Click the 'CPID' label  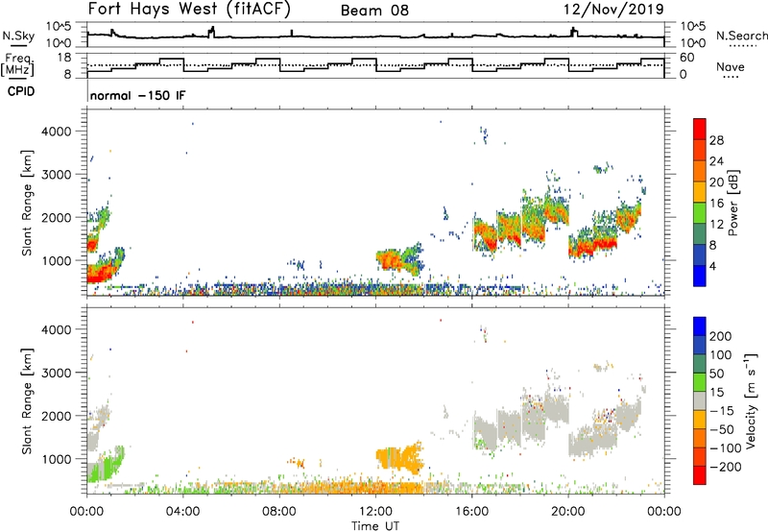pyautogui.click(x=21, y=91)
